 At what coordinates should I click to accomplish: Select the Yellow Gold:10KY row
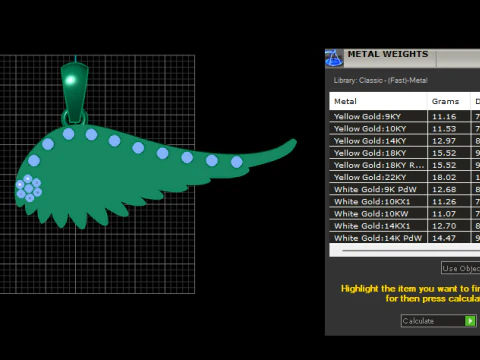(405, 129)
